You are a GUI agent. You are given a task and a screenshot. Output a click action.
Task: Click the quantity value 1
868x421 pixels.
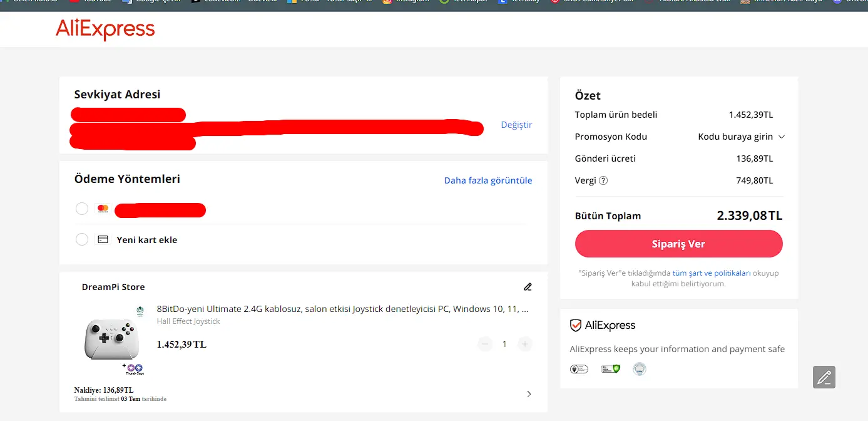pos(504,344)
